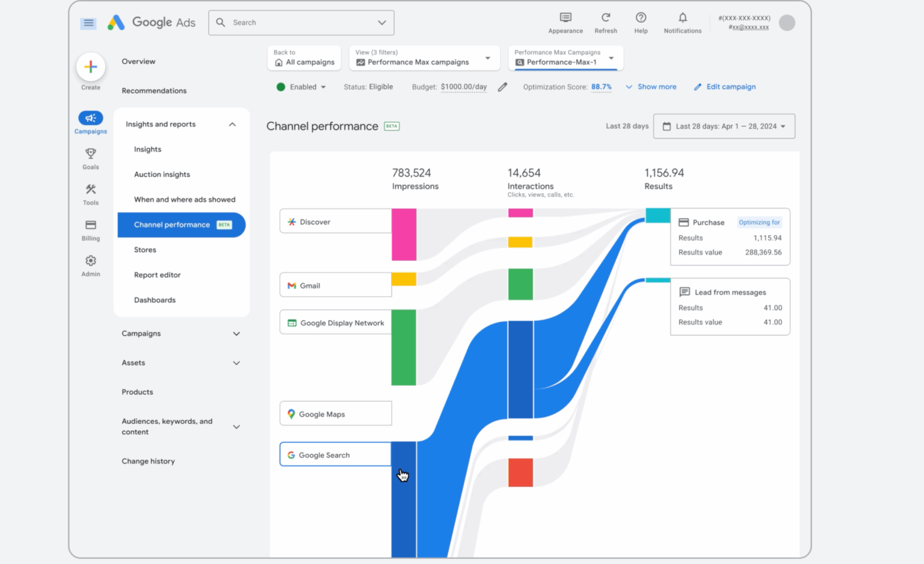Expand the Assets section
Screen dimensions: 924x564
(236, 363)
